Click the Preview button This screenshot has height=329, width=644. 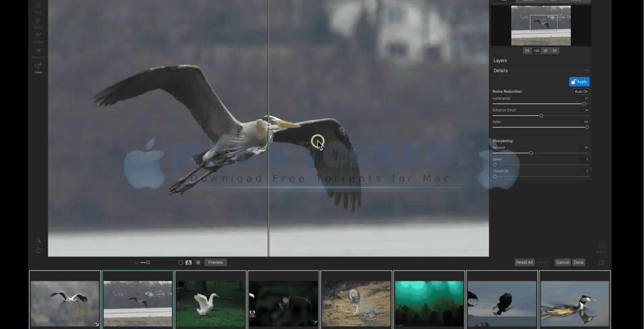point(215,262)
